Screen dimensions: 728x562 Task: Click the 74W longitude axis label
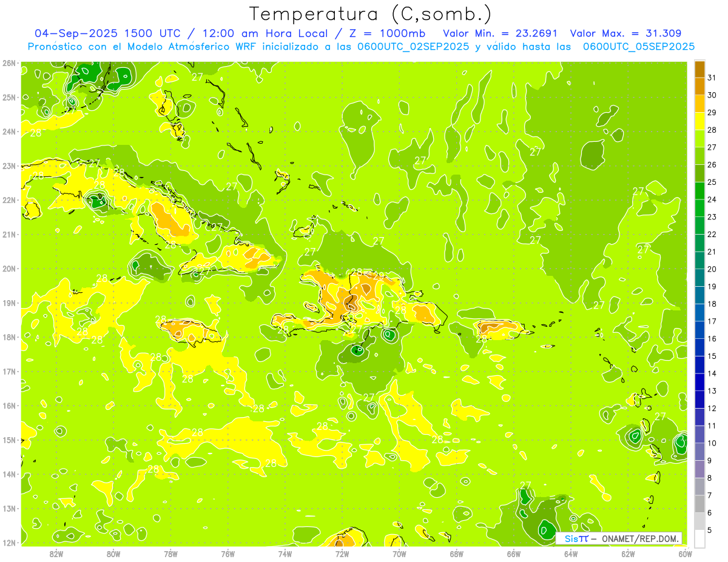(x=285, y=554)
